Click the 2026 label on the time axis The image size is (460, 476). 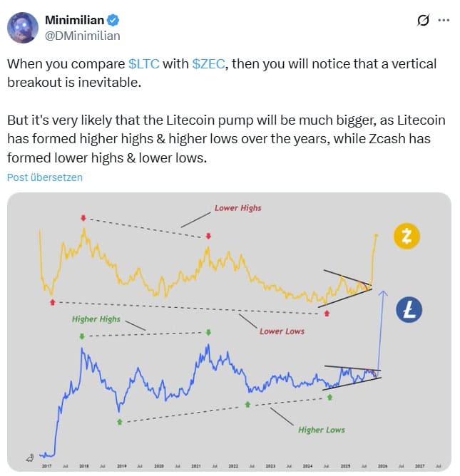pos(382,465)
